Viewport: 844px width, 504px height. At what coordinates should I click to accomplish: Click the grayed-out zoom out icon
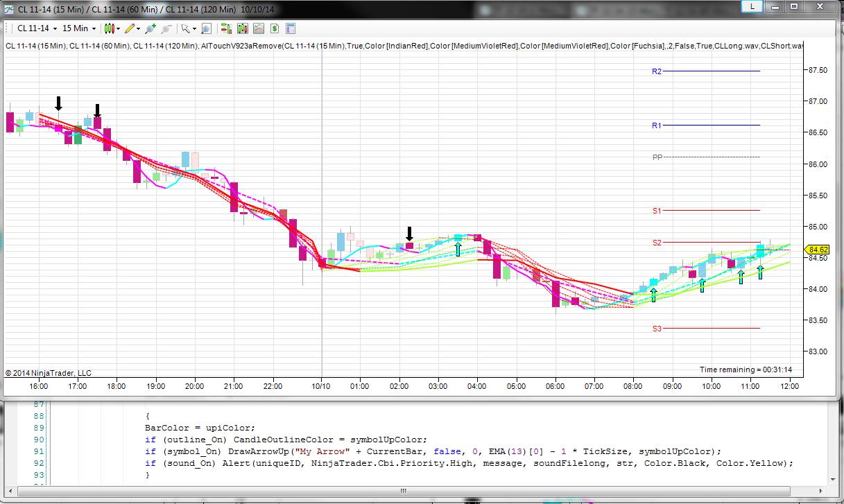pos(166,28)
